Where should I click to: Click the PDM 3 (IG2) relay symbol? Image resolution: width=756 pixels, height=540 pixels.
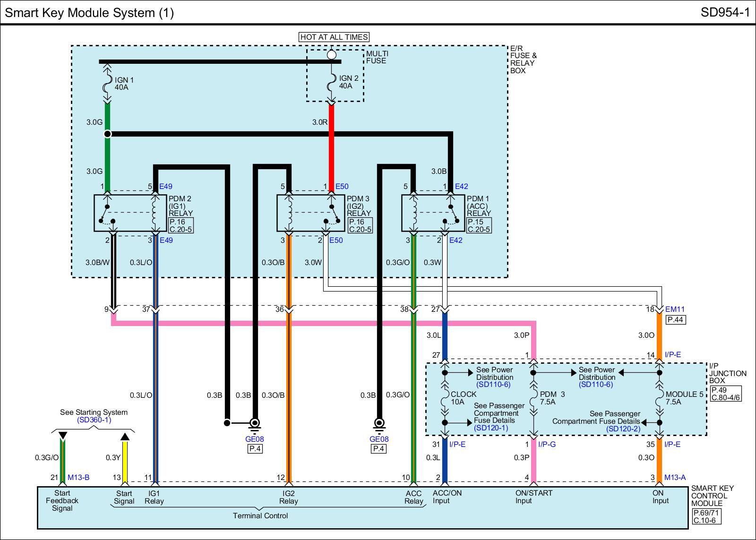(x=310, y=213)
